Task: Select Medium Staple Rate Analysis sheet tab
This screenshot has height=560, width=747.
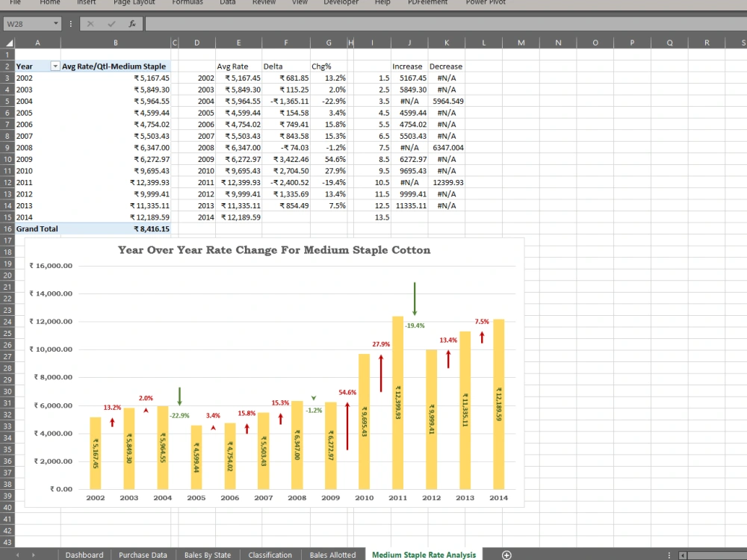Action: click(424, 555)
